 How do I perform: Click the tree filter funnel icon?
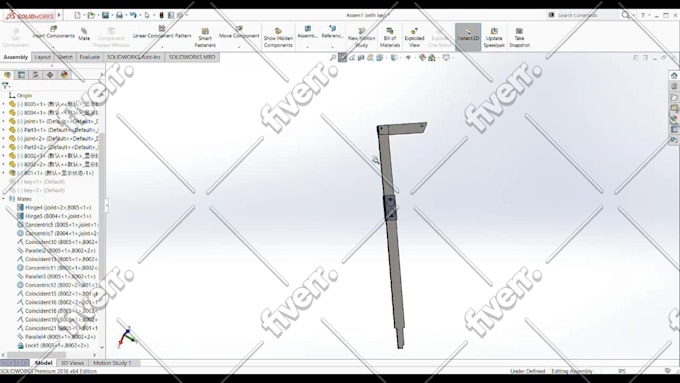pos(5,86)
